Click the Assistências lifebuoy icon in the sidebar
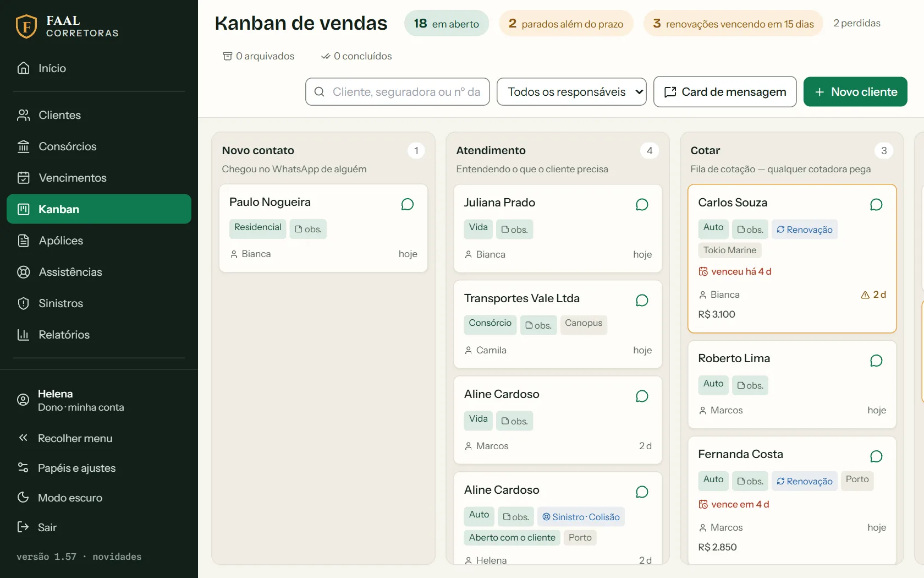The image size is (924, 578). tap(23, 272)
